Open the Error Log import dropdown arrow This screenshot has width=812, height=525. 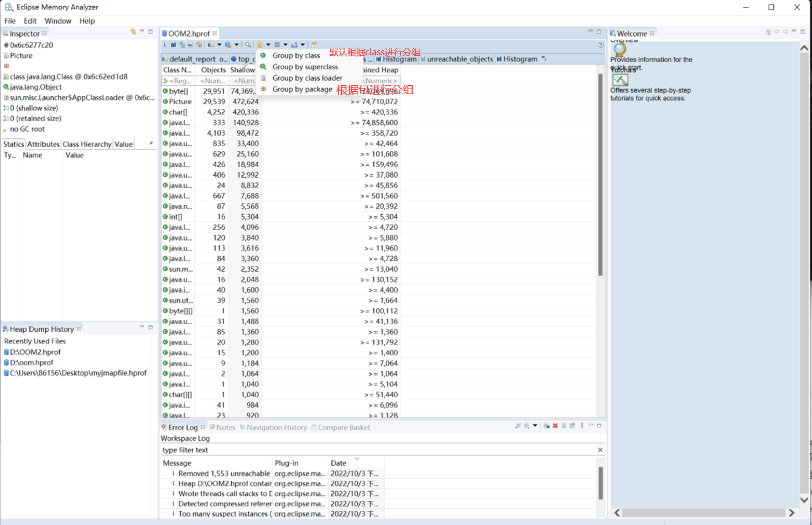(535, 425)
